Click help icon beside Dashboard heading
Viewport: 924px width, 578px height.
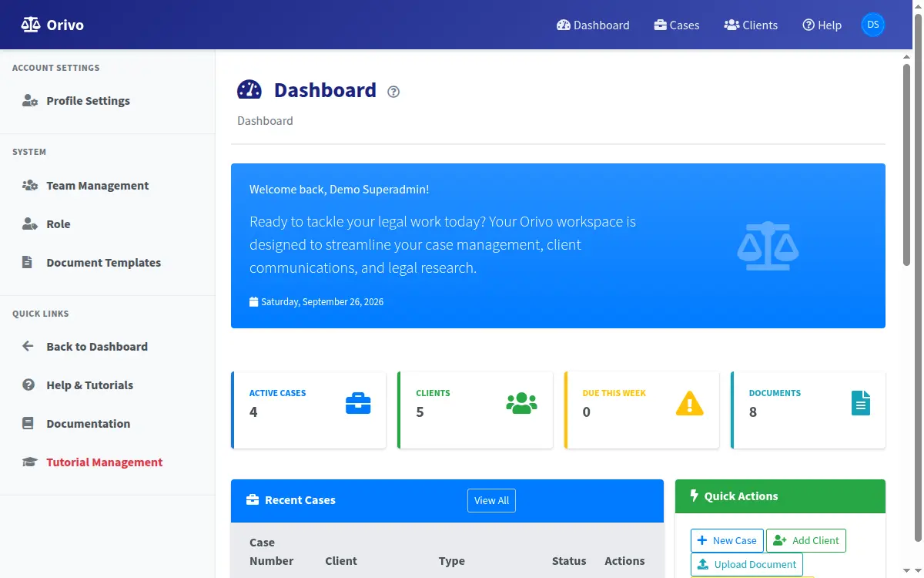click(x=393, y=92)
